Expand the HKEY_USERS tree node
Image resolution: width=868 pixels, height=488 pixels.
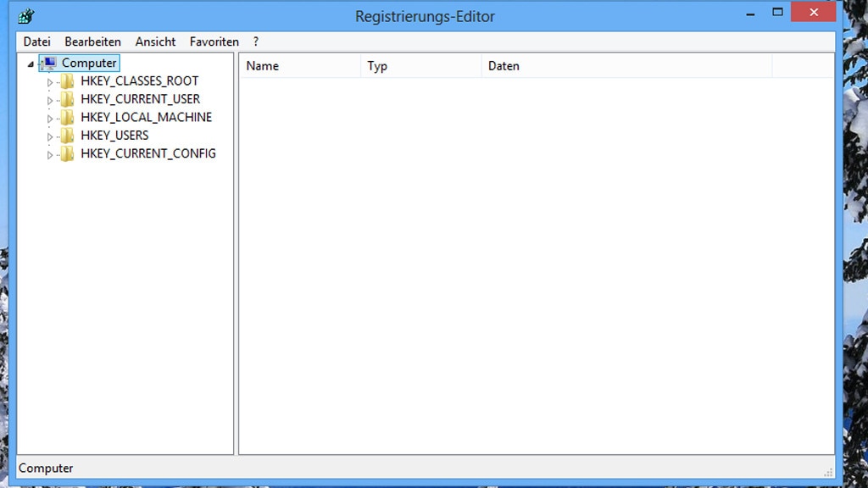pos(50,135)
